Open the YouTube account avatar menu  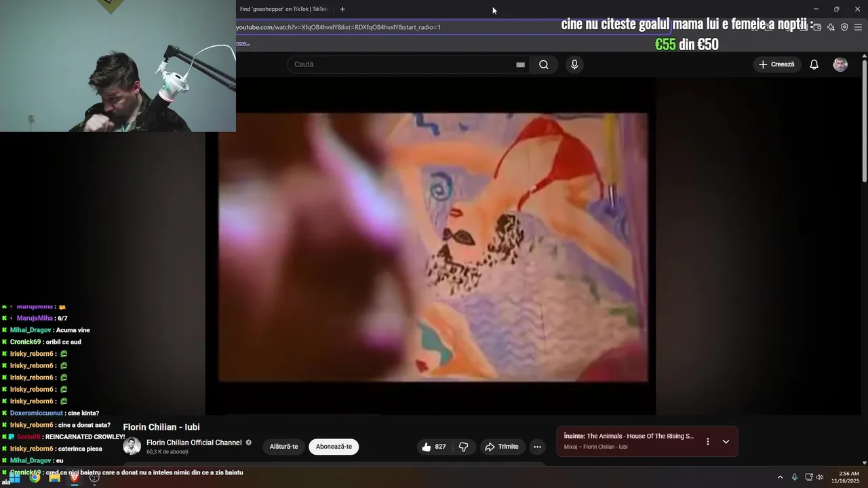pos(840,64)
